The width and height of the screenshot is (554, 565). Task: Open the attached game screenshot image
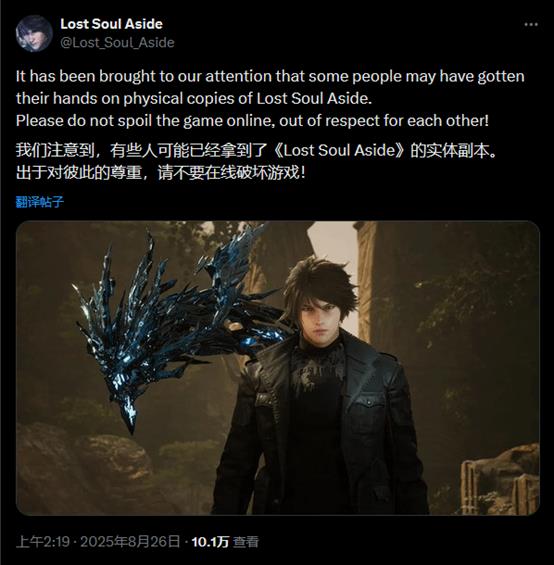[x=278, y=368]
